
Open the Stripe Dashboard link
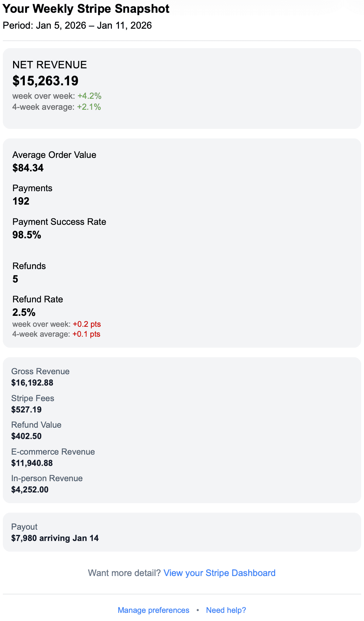(x=220, y=573)
